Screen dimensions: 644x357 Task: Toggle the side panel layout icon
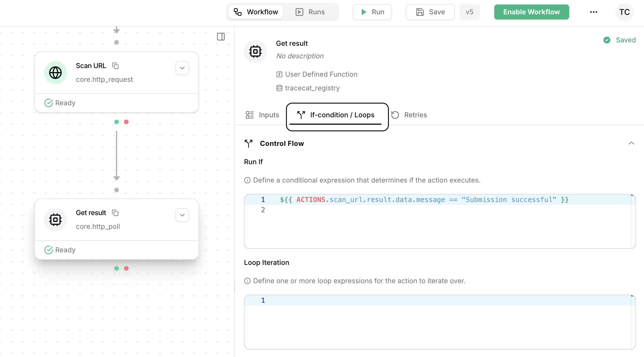coord(221,37)
